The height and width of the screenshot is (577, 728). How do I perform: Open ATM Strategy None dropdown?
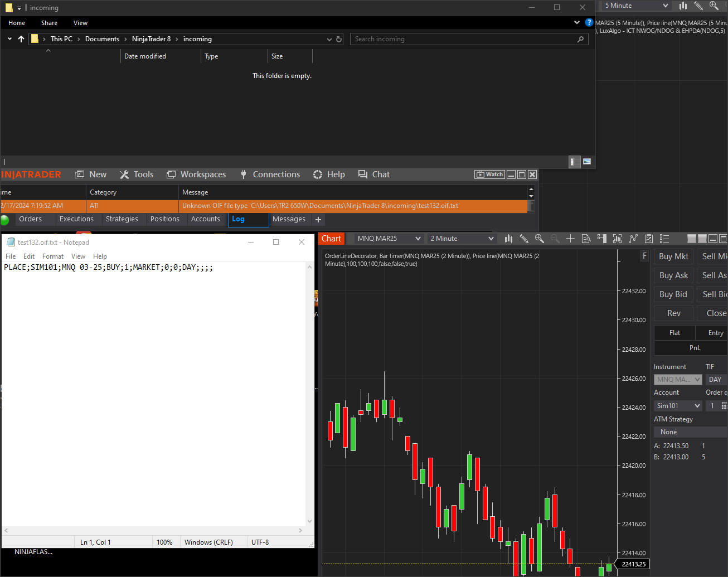[x=691, y=432]
